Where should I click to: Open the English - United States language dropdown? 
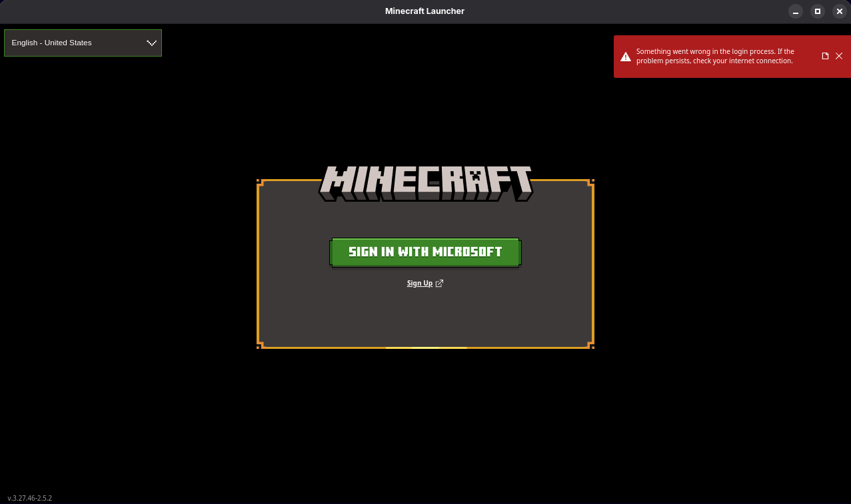tap(83, 43)
